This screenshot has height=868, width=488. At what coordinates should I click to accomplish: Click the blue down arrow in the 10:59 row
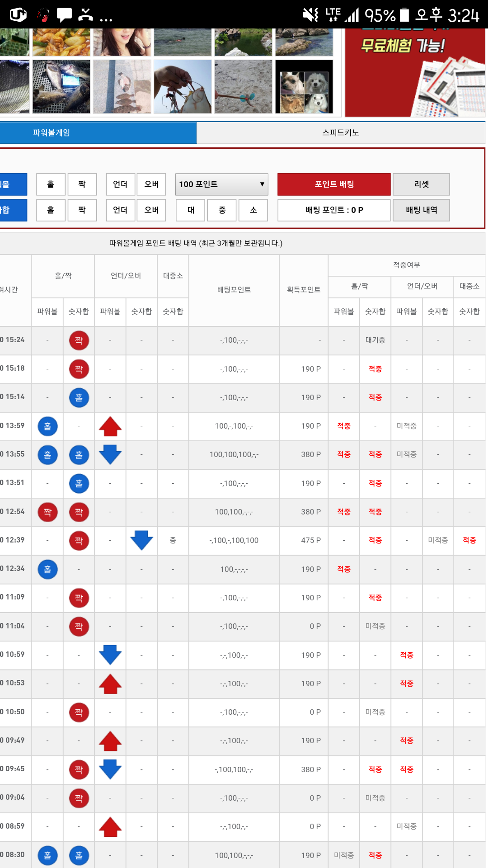pos(110,655)
